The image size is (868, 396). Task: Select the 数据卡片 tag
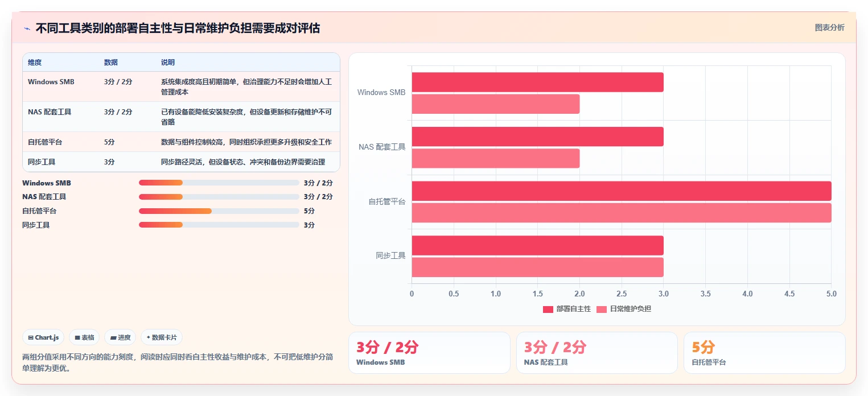click(162, 337)
